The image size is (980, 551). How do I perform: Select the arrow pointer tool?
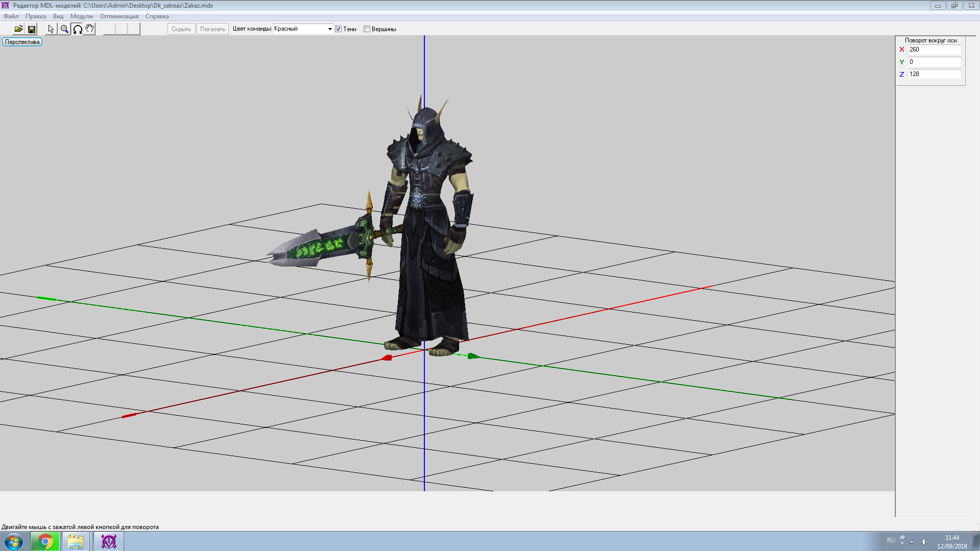pos(51,29)
